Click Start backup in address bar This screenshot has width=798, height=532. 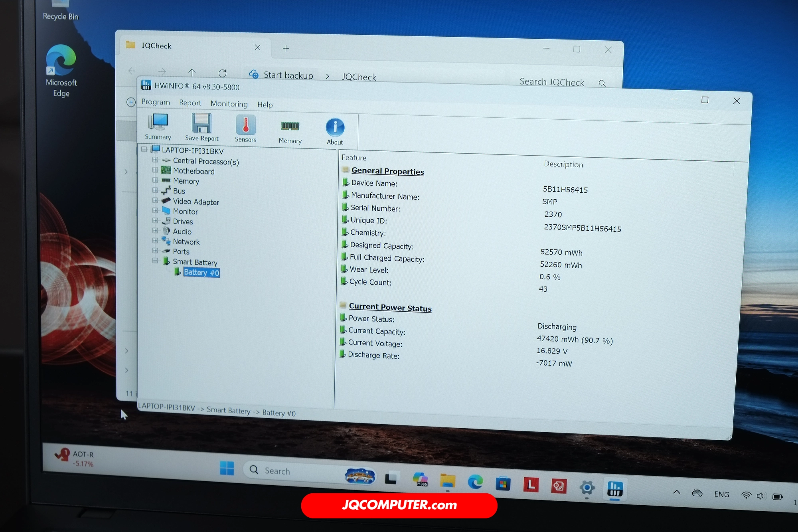[288, 75]
